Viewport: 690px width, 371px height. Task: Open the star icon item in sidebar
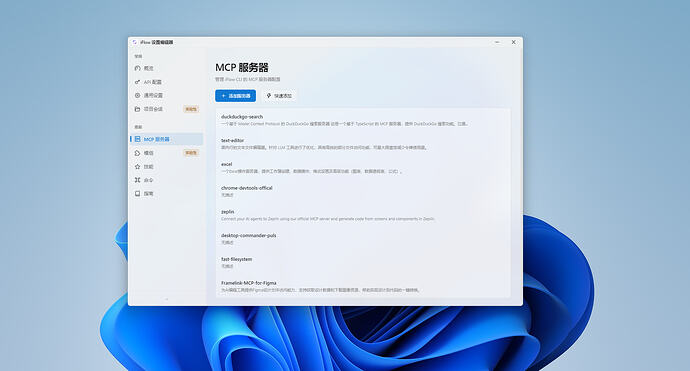(137, 166)
